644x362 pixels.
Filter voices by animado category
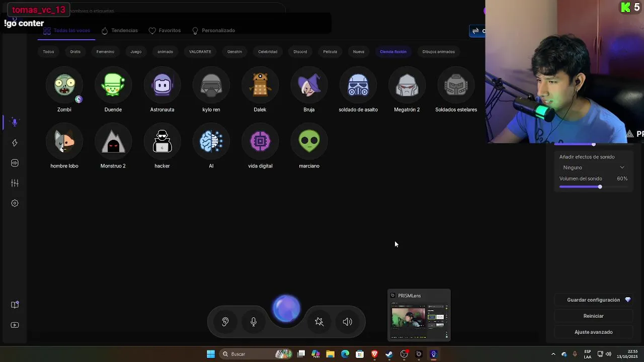[165, 52]
